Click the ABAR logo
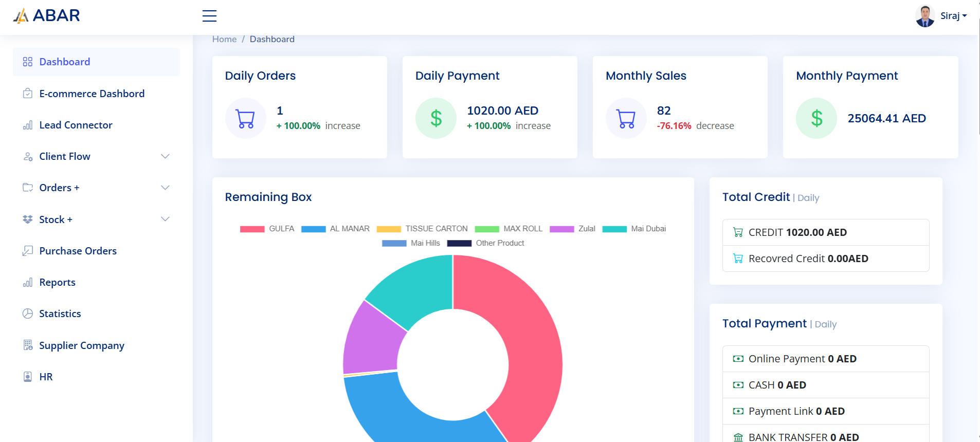The height and width of the screenshot is (442, 980). point(46,15)
